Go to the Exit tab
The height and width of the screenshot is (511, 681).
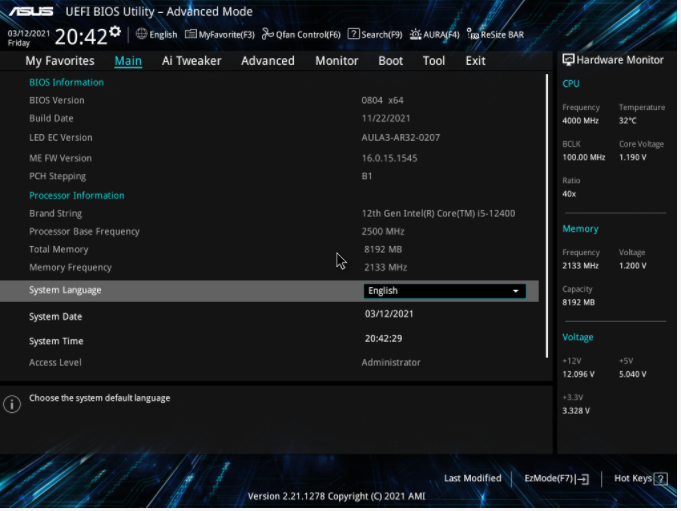point(476,61)
